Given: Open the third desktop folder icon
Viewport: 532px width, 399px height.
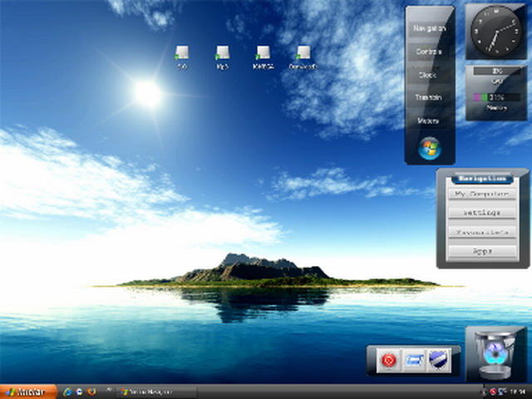Looking at the screenshot, I should coord(263,54).
